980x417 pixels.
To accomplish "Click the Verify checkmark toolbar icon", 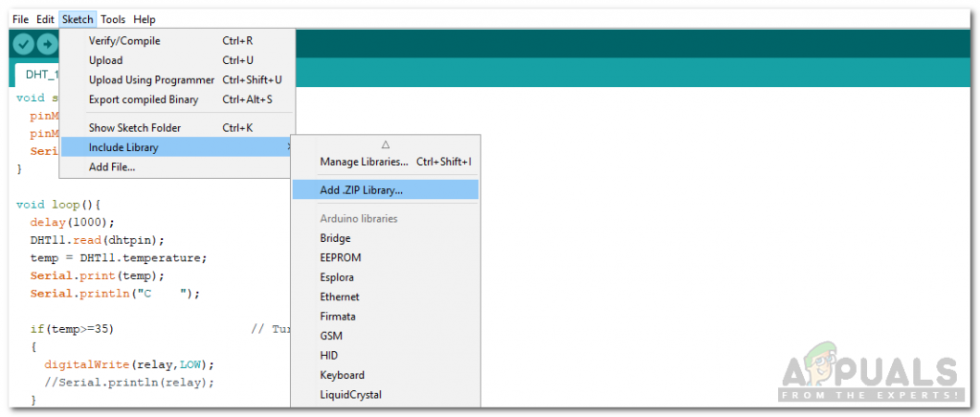I will [24, 44].
